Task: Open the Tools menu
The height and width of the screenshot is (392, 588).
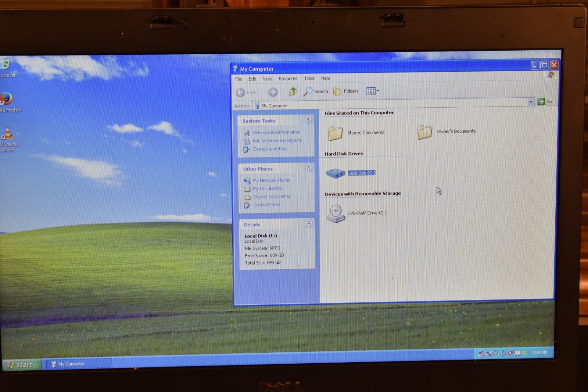Action: coord(309,78)
